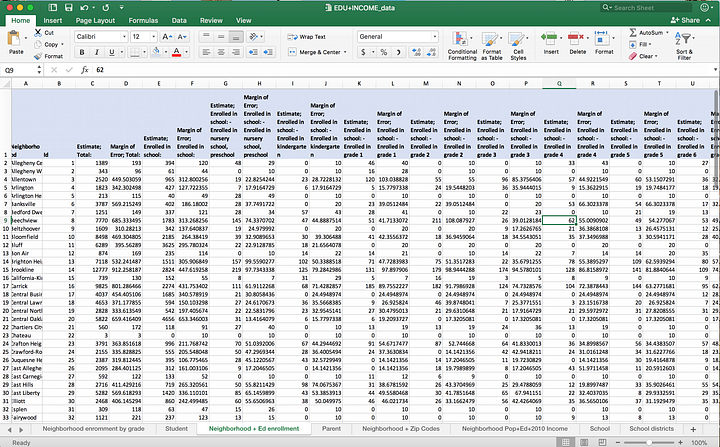The width and height of the screenshot is (720, 447).
Task: Open the Fill dropdown
Action: click(650, 45)
